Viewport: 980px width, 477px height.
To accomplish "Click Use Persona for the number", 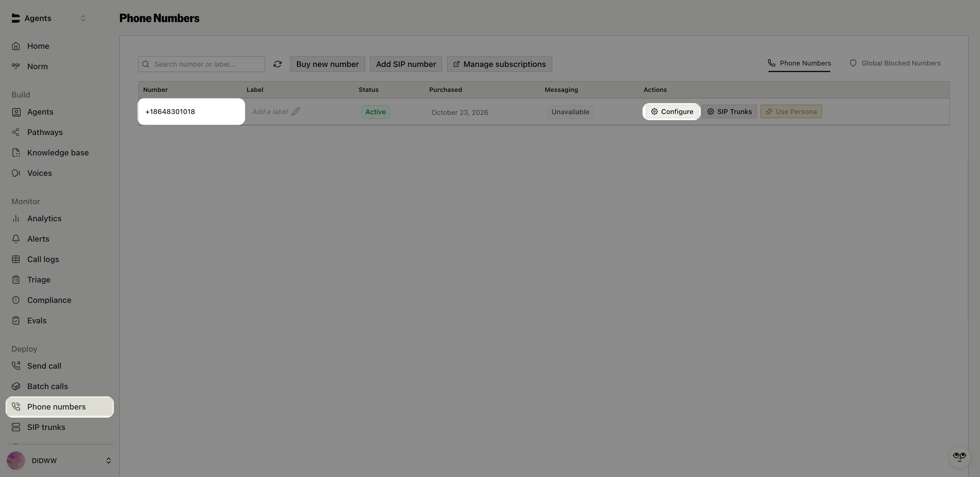I will pyautogui.click(x=791, y=112).
